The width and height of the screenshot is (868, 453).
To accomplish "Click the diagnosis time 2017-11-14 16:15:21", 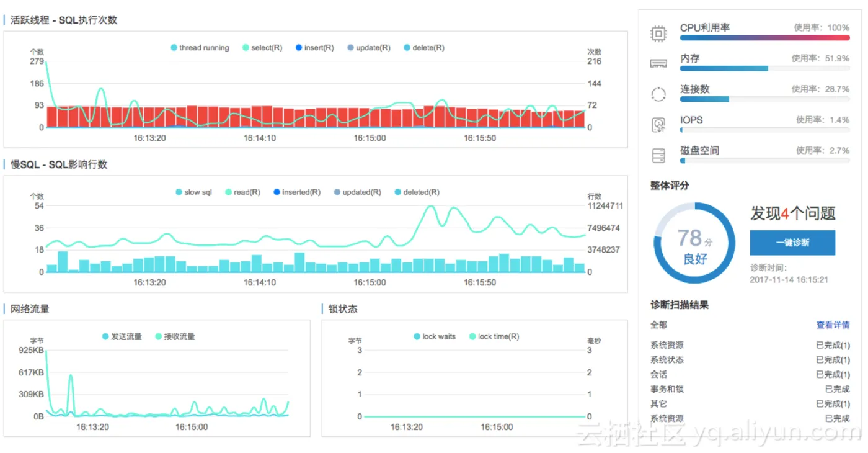I will [x=789, y=280].
